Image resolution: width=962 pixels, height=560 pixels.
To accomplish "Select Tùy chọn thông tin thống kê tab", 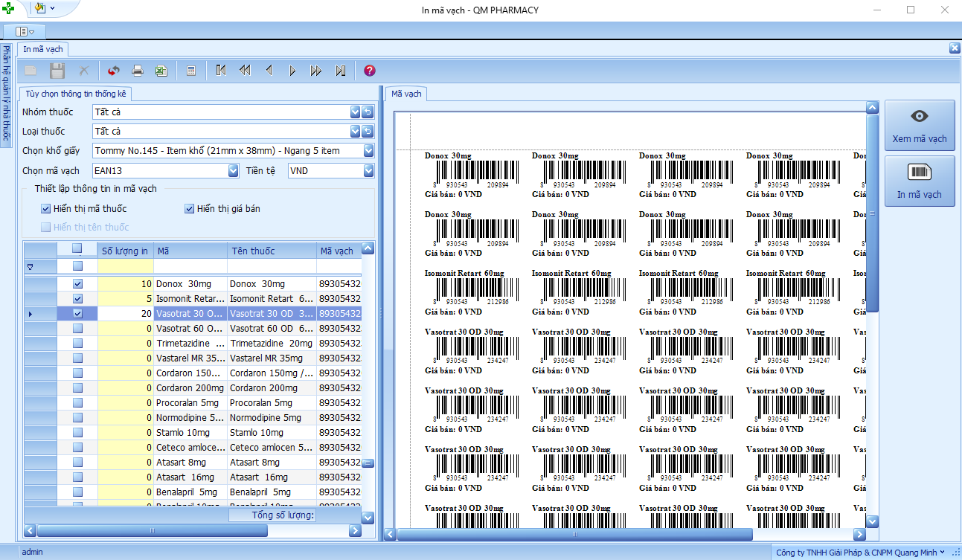I will tap(77, 94).
